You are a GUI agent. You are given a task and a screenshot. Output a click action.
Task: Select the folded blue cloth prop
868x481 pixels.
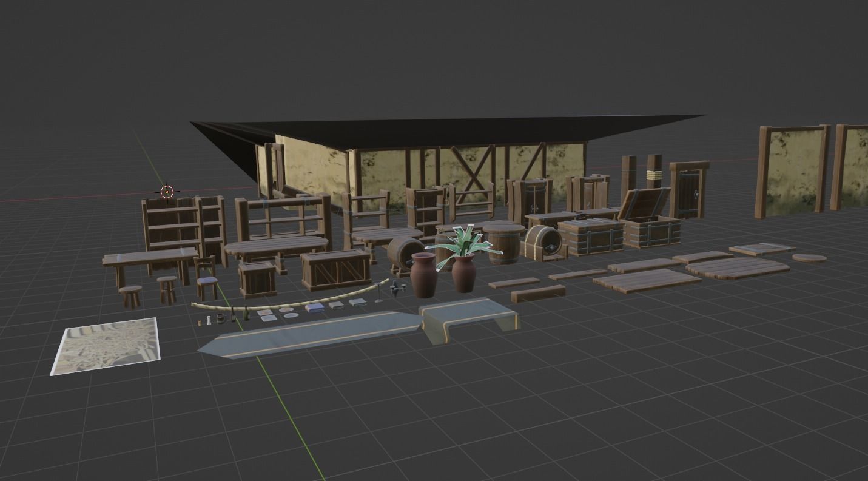click(x=314, y=309)
